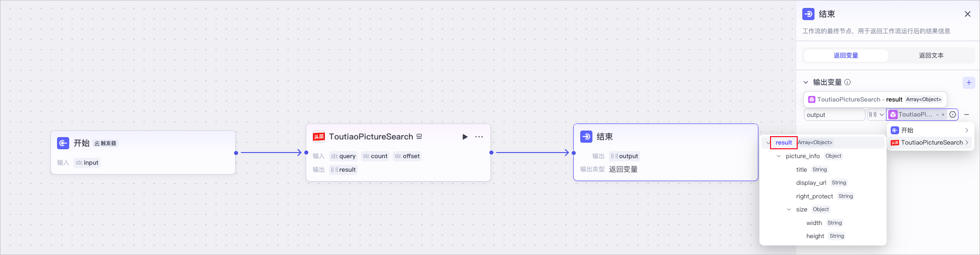The image size is (980, 255).
Task: Click the output tag on 结束 node
Action: 624,156
